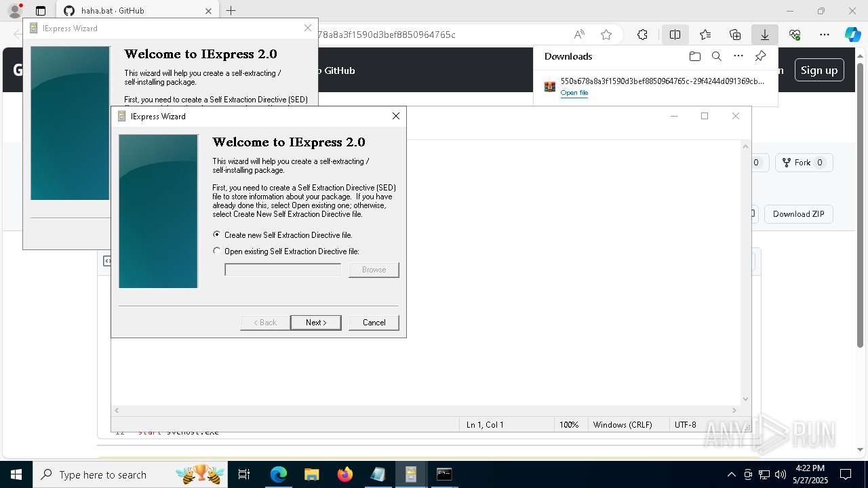868x488 pixels.
Task: Show hidden system tray icons
Action: [x=731, y=474]
